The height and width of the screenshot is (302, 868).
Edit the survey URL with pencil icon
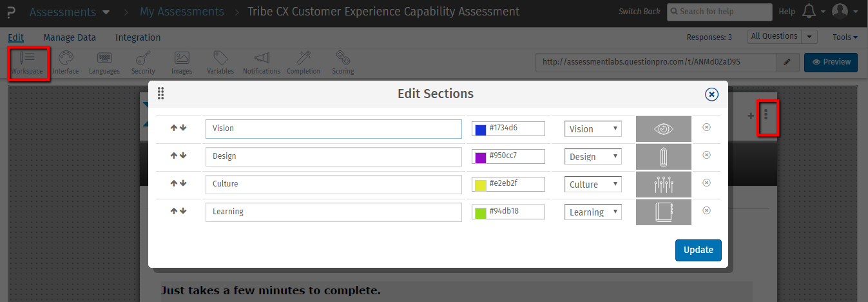point(787,62)
